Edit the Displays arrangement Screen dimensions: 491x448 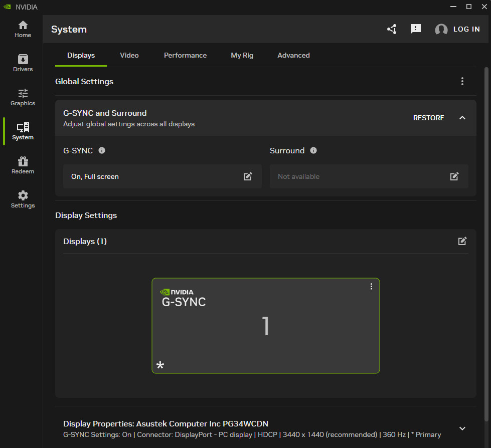462,241
